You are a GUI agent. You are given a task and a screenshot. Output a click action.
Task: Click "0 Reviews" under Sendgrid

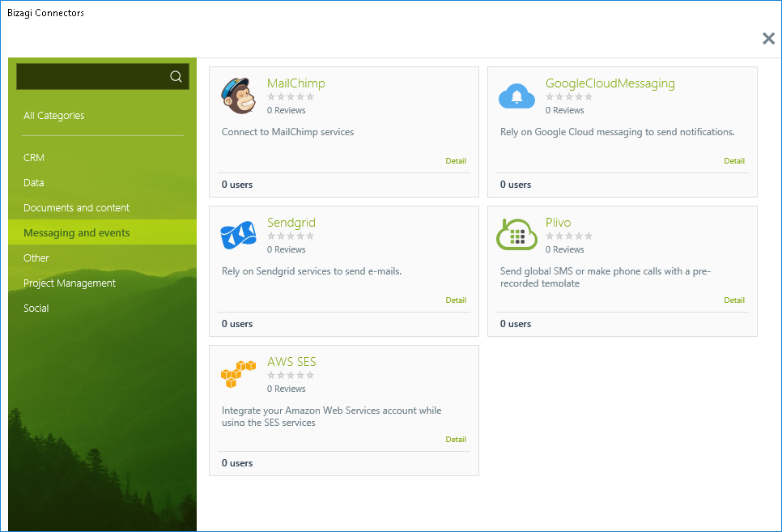[287, 249]
